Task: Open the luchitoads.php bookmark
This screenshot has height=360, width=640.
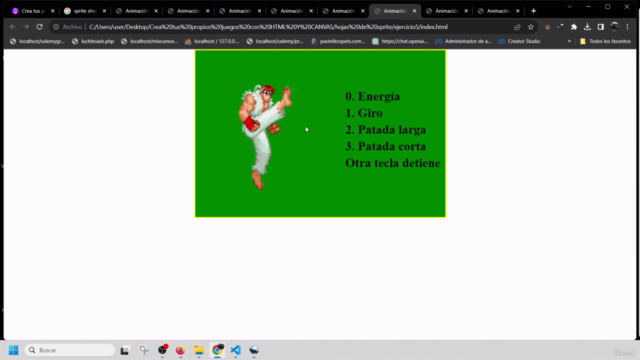Action: pyautogui.click(x=93, y=41)
